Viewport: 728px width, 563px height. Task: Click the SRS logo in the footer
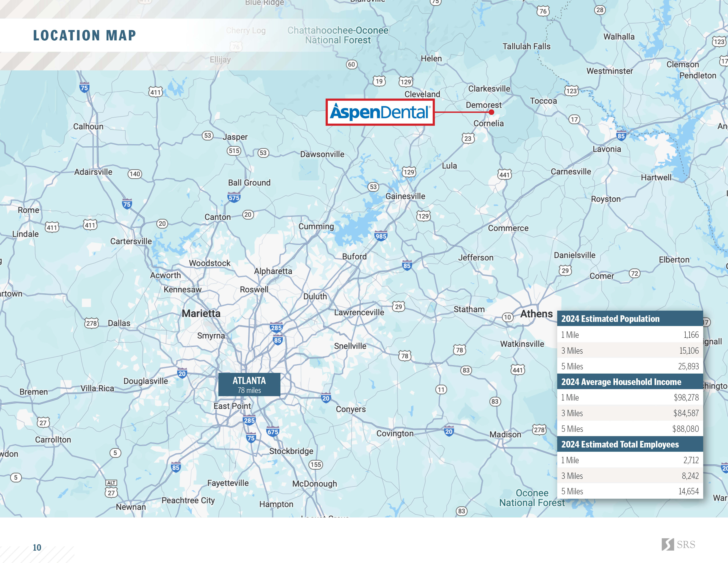point(678,544)
